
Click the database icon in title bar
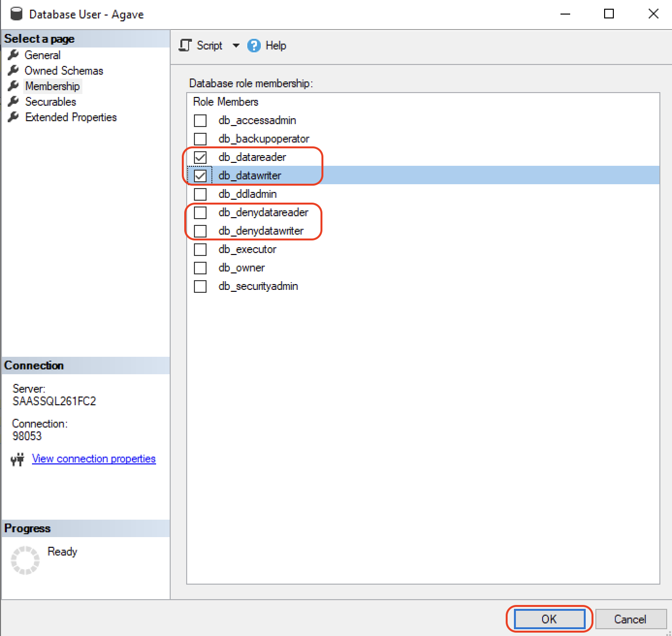(16, 14)
